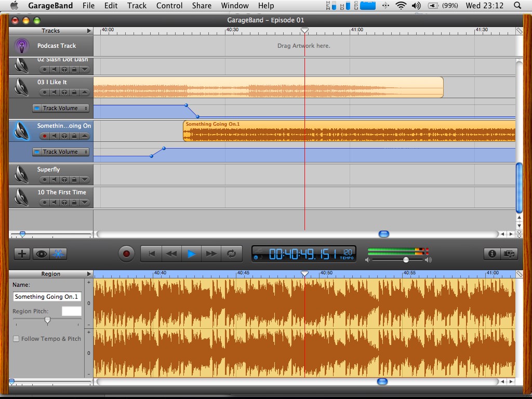
Task: Open the loop browser eye button
Action: click(x=42, y=254)
